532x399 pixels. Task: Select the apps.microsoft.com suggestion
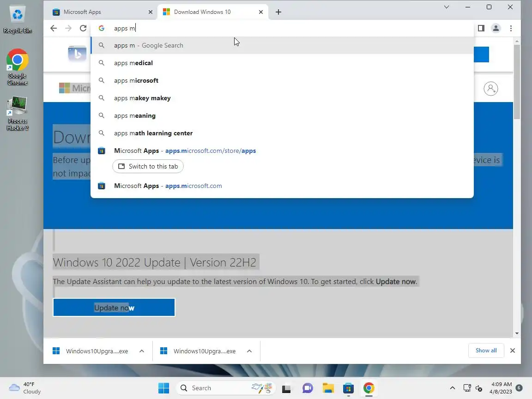click(282, 186)
